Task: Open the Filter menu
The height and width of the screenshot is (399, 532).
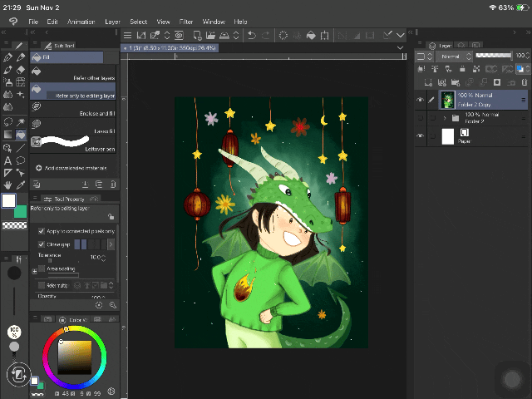Action: click(x=186, y=21)
